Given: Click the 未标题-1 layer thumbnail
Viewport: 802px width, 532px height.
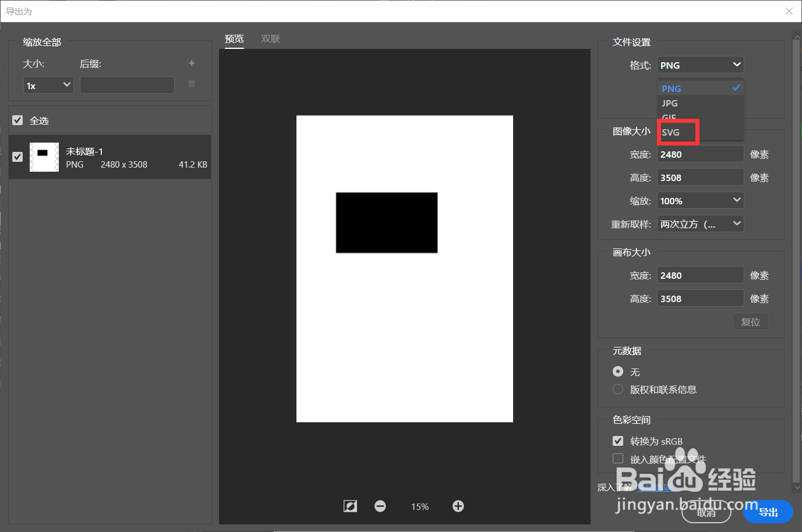Looking at the screenshot, I should tap(44, 157).
